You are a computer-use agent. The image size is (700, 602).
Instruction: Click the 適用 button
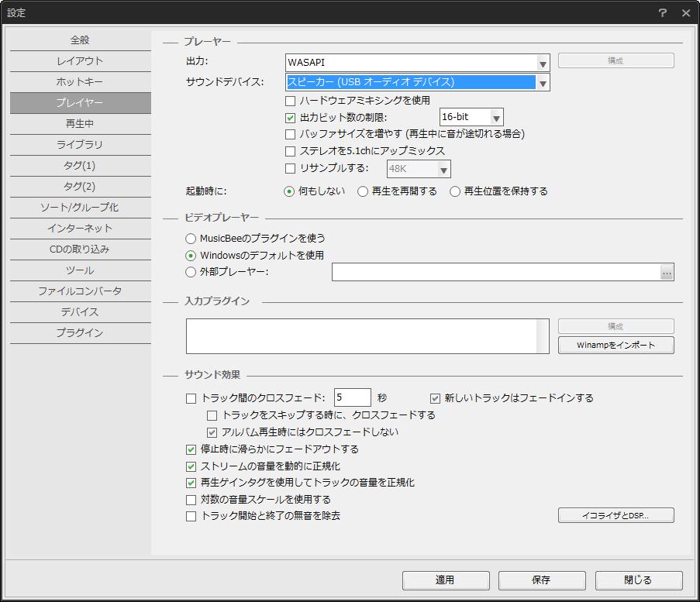tap(446, 580)
